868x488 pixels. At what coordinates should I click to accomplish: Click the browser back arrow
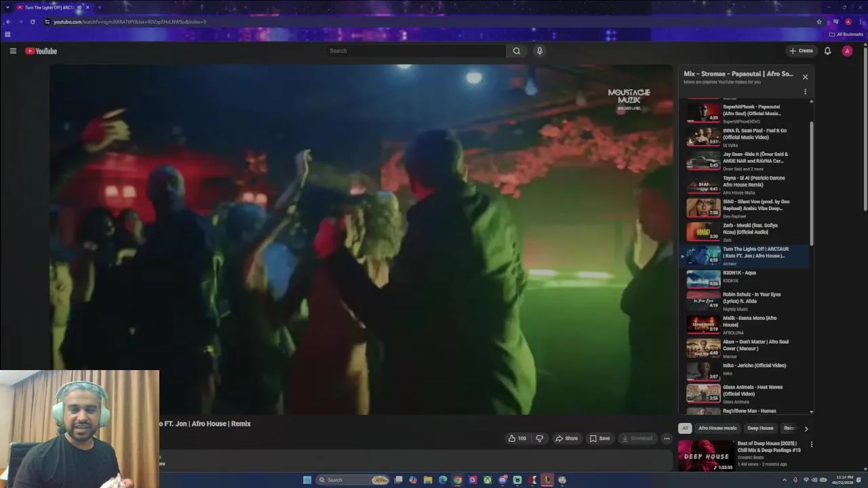coord(8,22)
